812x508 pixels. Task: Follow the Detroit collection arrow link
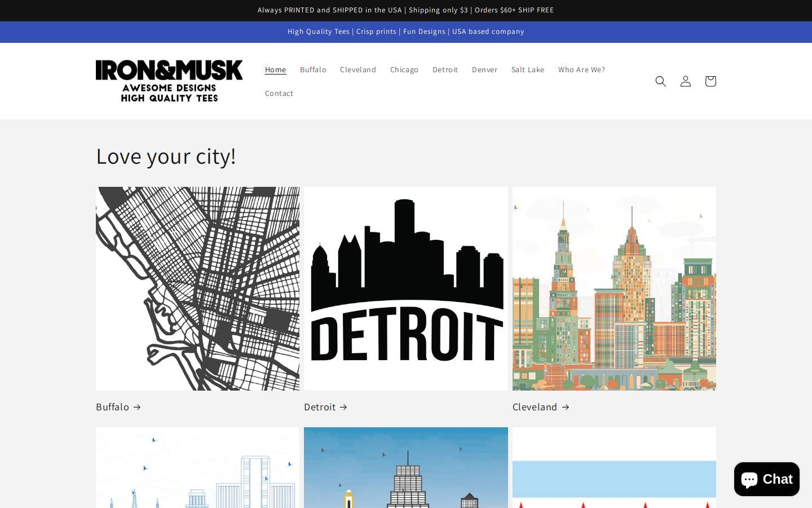tap(326, 407)
